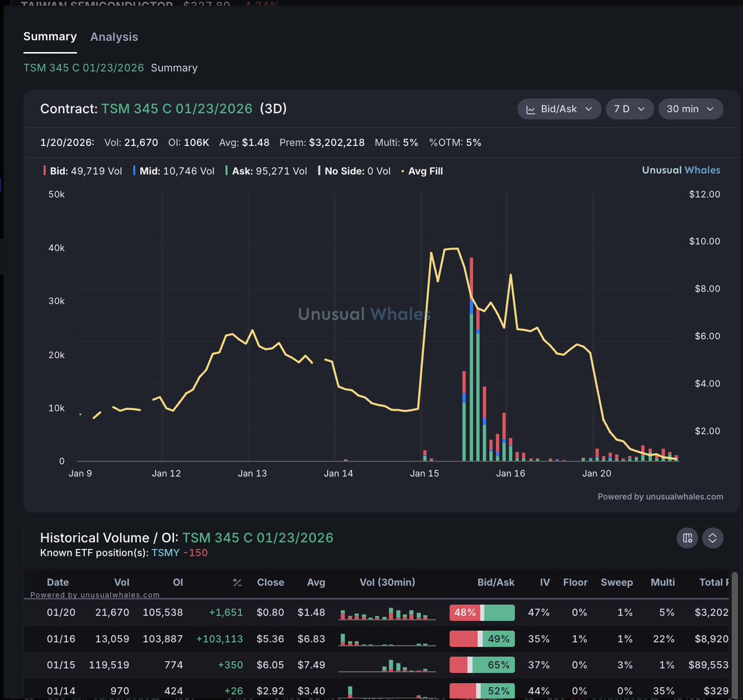
Task: Click TSM 345 C 01/23/2026 breadcrumb link
Action: (84, 68)
